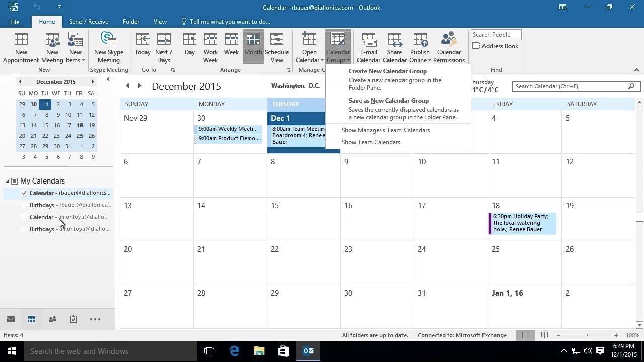Go forward one month in the main calendar
The width and height of the screenshot is (644, 362).
140,86
